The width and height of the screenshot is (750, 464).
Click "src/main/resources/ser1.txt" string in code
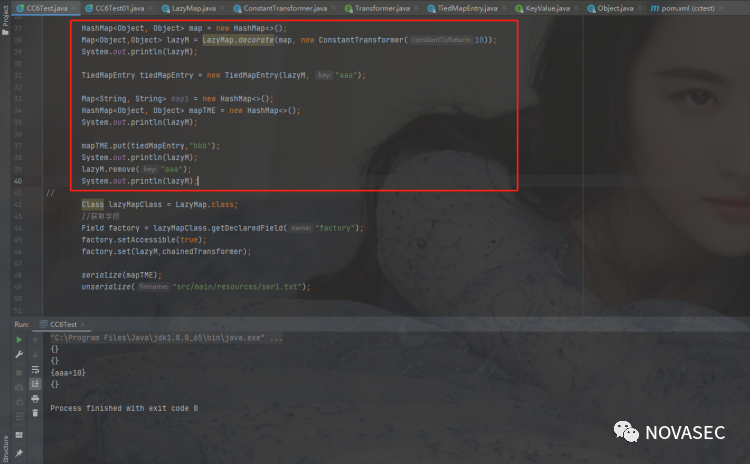click(238, 287)
